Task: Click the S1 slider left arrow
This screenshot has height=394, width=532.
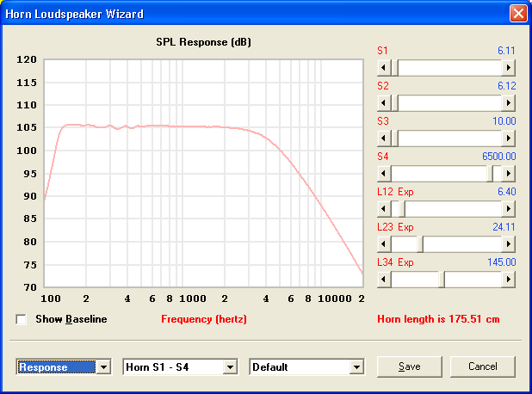Action: (384, 68)
